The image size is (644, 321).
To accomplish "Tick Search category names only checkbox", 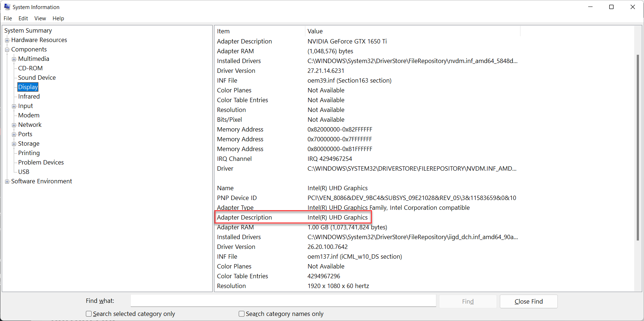I will pyautogui.click(x=242, y=314).
